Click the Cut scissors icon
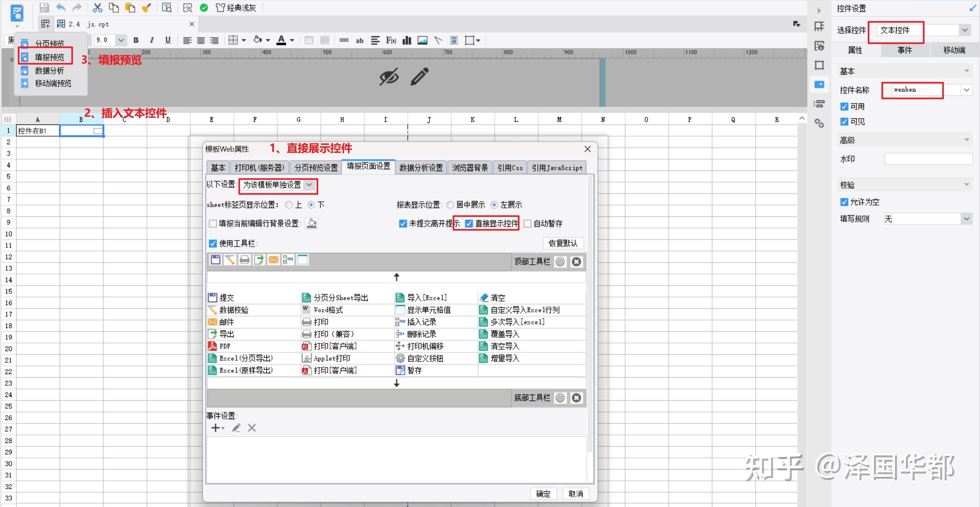The width and height of the screenshot is (980, 507). click(x=97, y=7)
